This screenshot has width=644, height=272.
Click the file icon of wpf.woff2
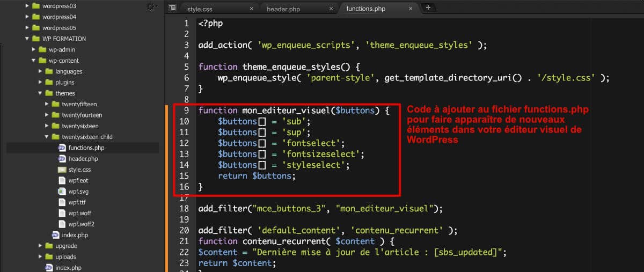(x=62, y=224)
